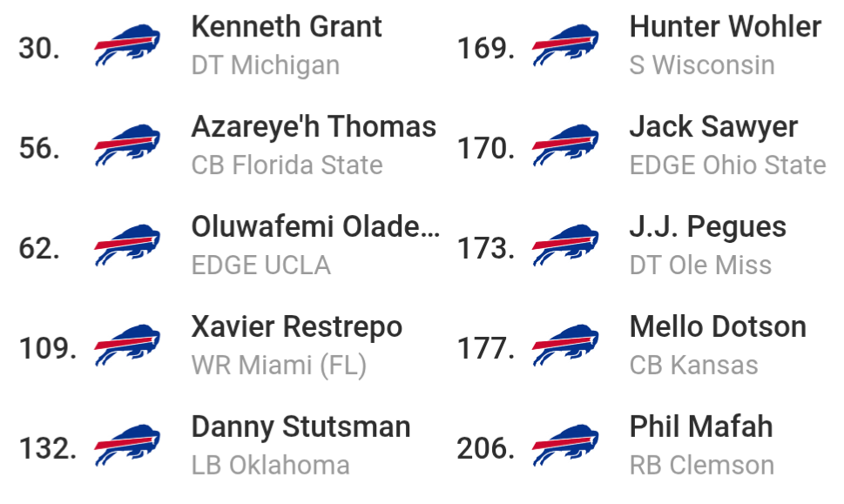Click CB Kansas position label
The width and height of the screenshot is (844, 504).
(694, 366)
